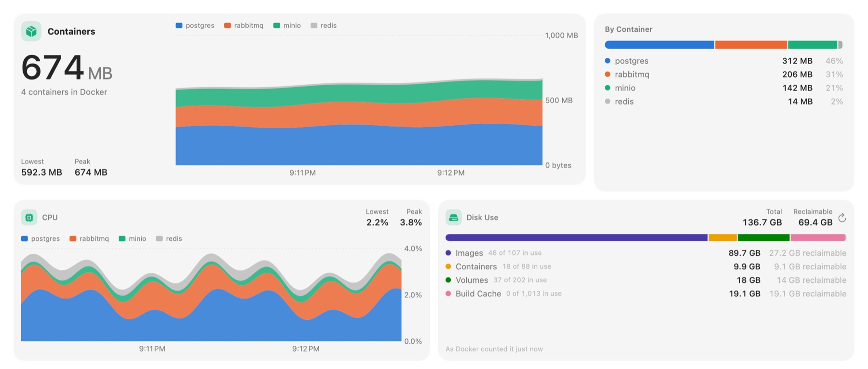
Task: Click the minio legend swatch in CPU panel
Action: (122, 238)
